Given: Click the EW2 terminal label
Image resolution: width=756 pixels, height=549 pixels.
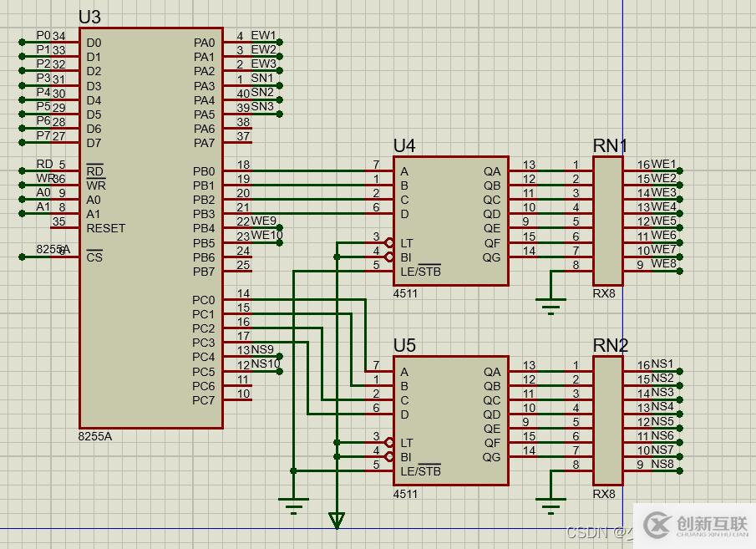Looking at the screenshot, I should pos(263,49).
